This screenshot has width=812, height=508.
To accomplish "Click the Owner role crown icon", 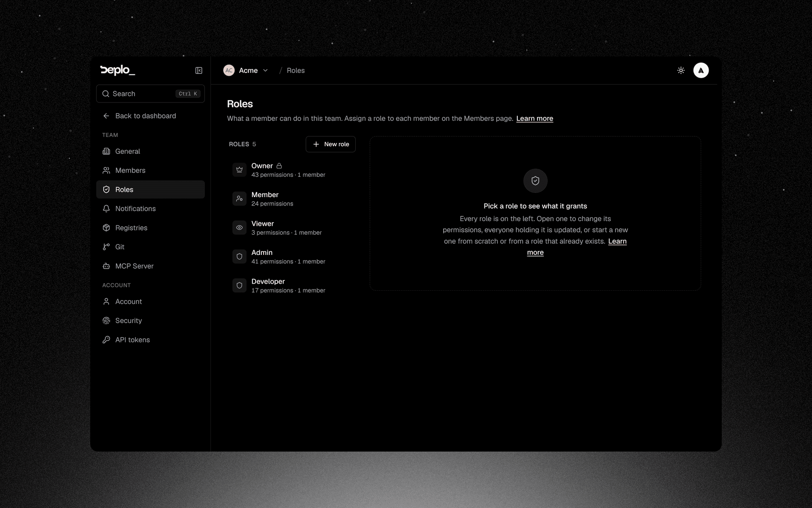I will (239, 170).
